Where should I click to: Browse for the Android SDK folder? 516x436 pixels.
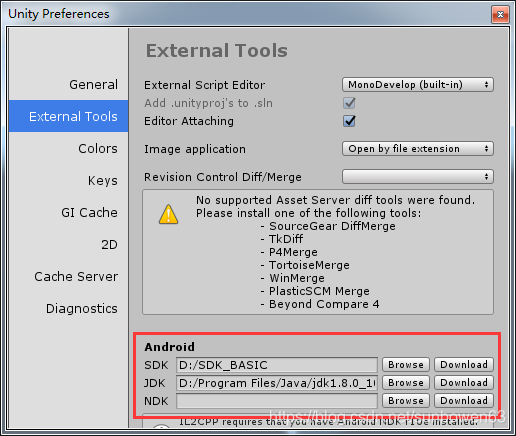point(406,365)
